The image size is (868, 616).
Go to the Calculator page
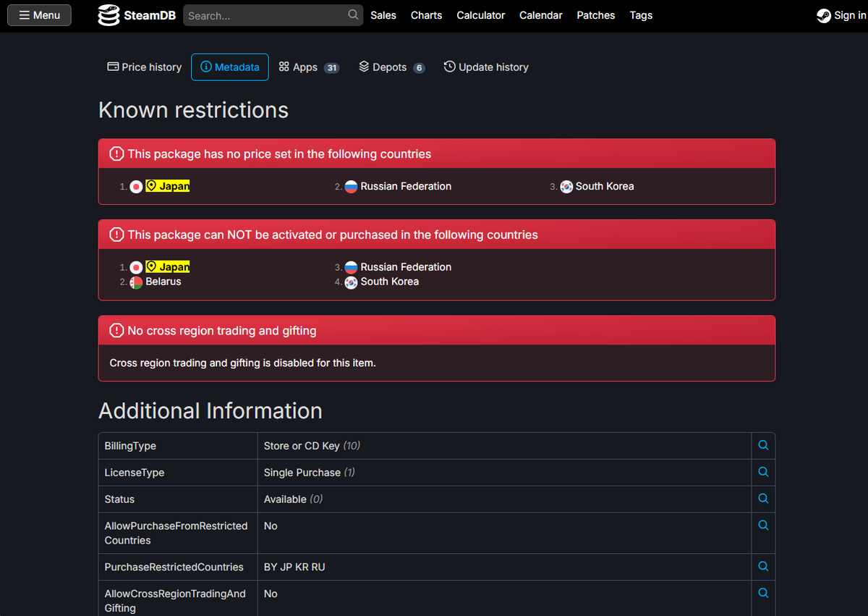tap(481, 15)
